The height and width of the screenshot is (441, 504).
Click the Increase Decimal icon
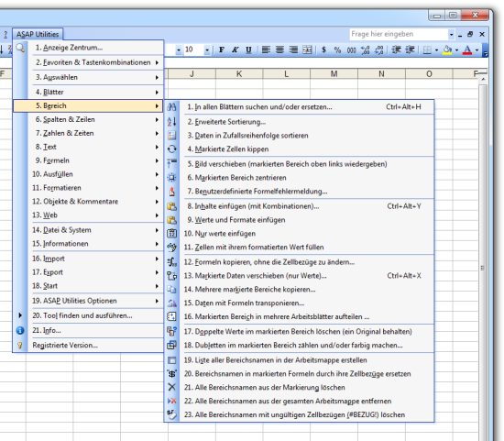tap(365, 50)
